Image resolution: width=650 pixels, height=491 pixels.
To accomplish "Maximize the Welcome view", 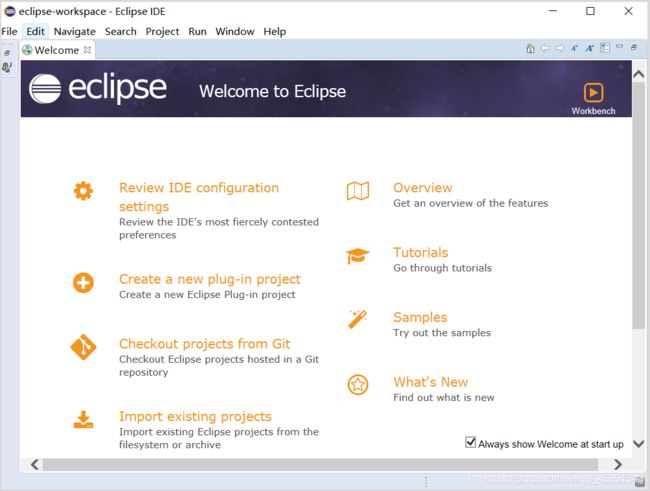I will click(634, 48).
